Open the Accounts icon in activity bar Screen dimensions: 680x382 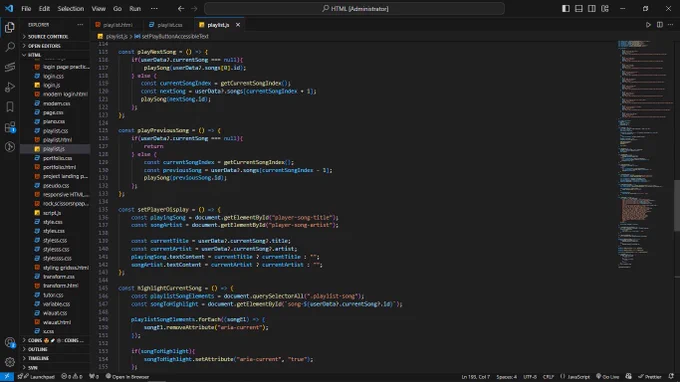tap(10, 343)
